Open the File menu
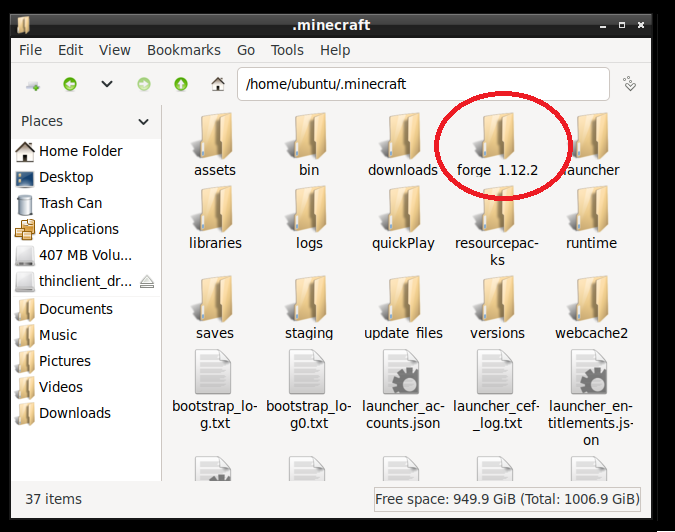This screenshot has width=675, height=532. [x=31, y=50]
